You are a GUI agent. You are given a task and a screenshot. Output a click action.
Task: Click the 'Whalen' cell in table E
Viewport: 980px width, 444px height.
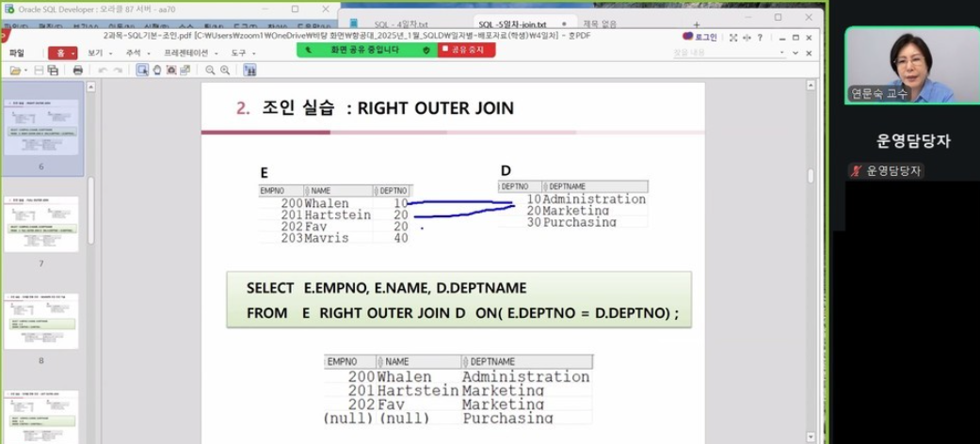coord(327,203)
